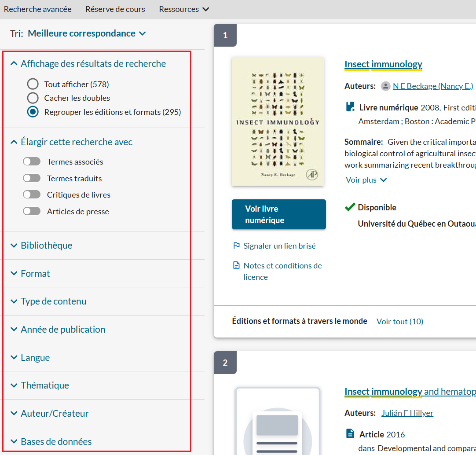
Task: Click the Voir livre numérique button
Action: point(278,214)
